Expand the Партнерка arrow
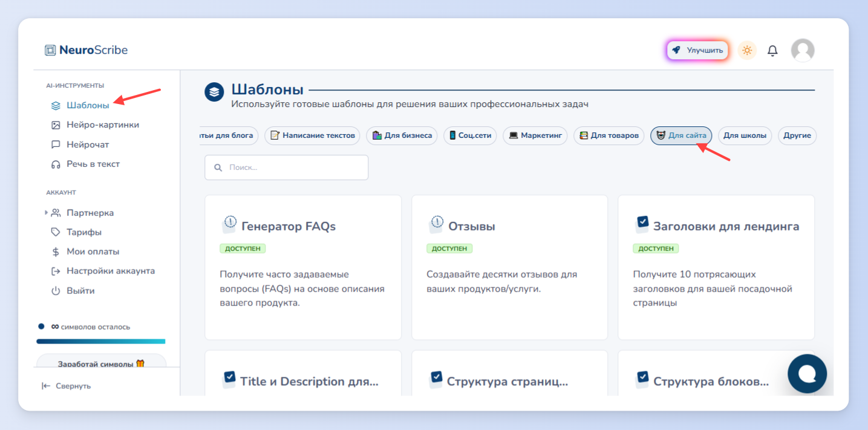Screen dimensions: 868x430 pyautogui.click(x=46, y=213)
